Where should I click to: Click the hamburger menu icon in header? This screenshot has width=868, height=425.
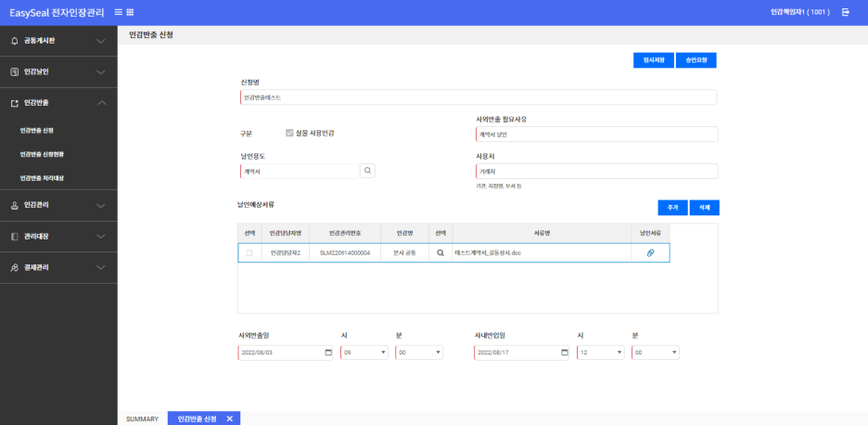(119, 12)
